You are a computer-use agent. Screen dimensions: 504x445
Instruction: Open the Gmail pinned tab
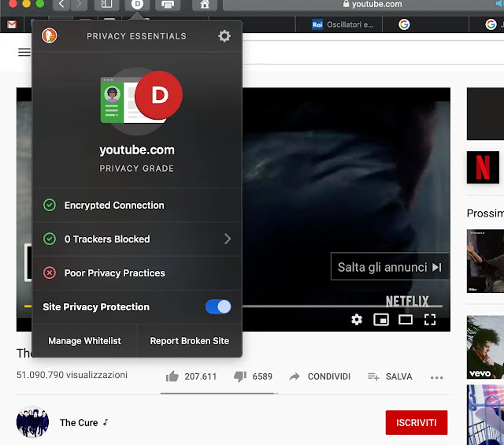pos(12,24)
